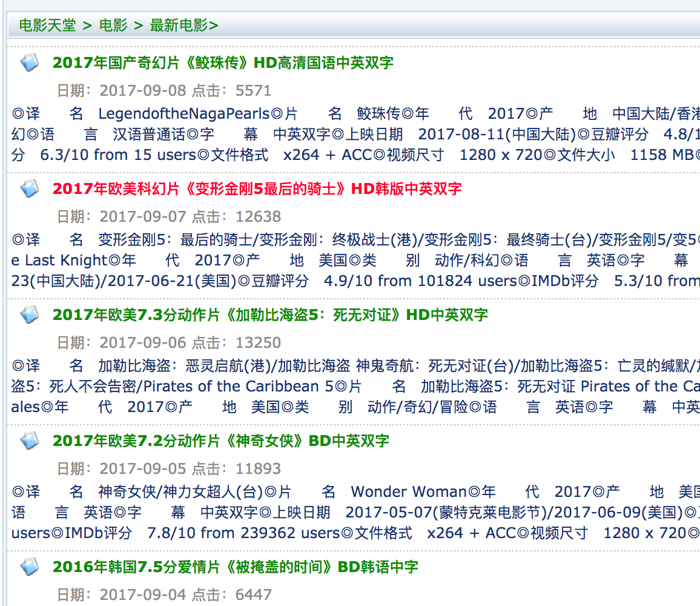The width and height of the screenshot is (700, 606).
Task: Click the 2017-09-06 date line with 13250 hits
Action: tap(168, 342)
